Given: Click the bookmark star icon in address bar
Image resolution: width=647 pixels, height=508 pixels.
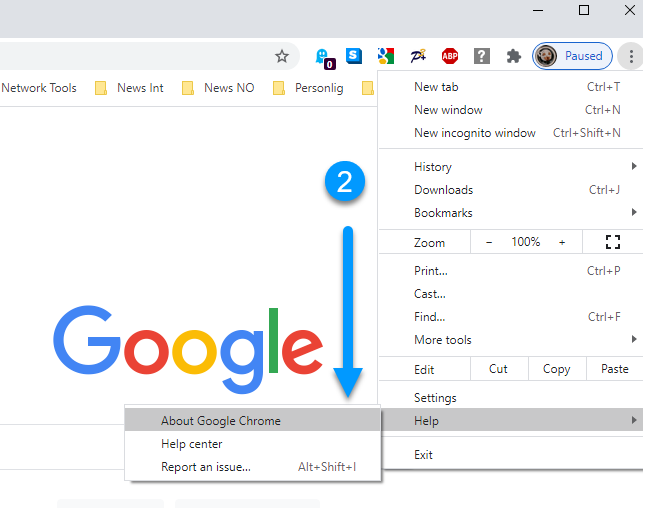Looking at the screenshot, I should 282,56.
